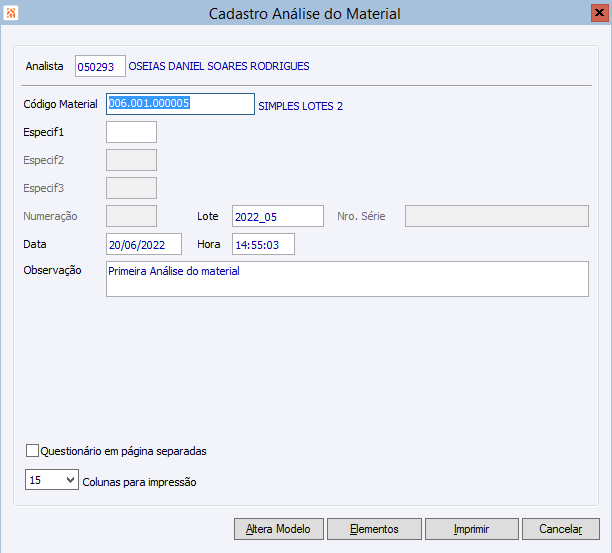Screen dimensions: 612x553
Task: Click the Cancelar button
Action: (561, 529)
